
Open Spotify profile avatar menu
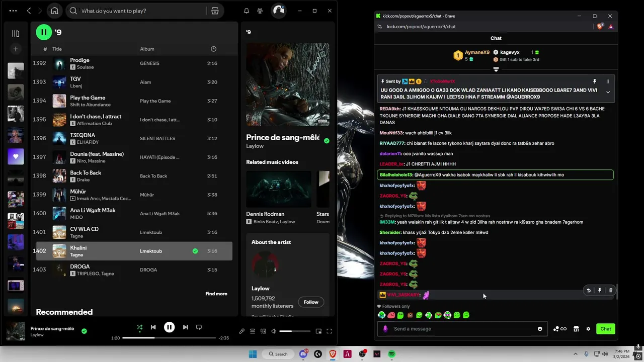(x=278, y=11)
